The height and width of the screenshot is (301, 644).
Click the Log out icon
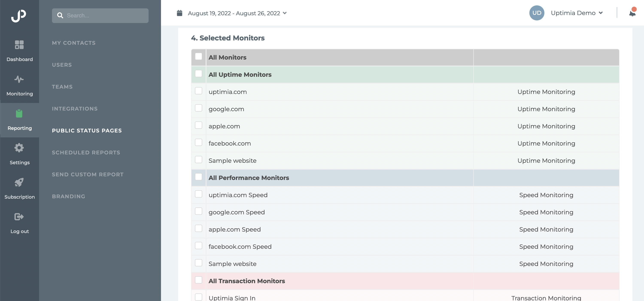click(x=19, y=217)
